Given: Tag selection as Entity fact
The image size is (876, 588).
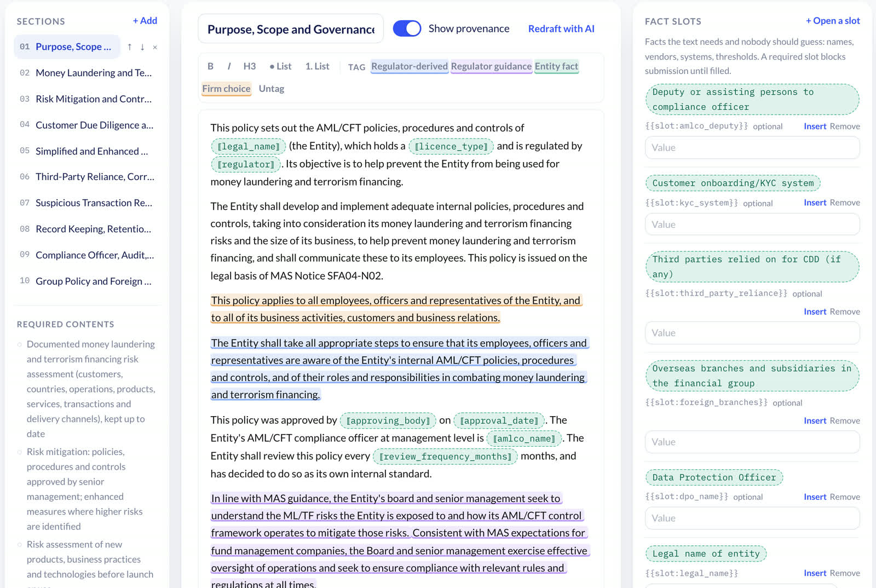Looking at the screenshot, I should [x=556, y=66].
